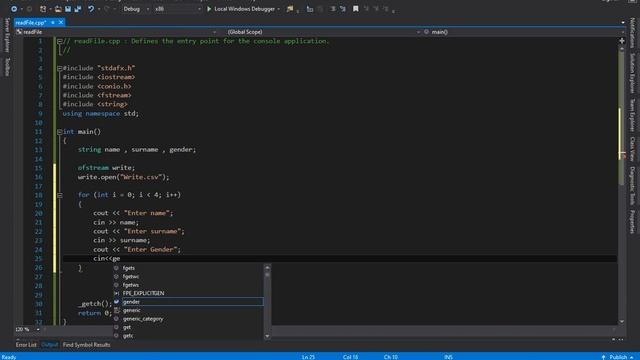Click the Find in Files toolbar icon
This screenshot has width=640, height=360.
coord(290,9)
